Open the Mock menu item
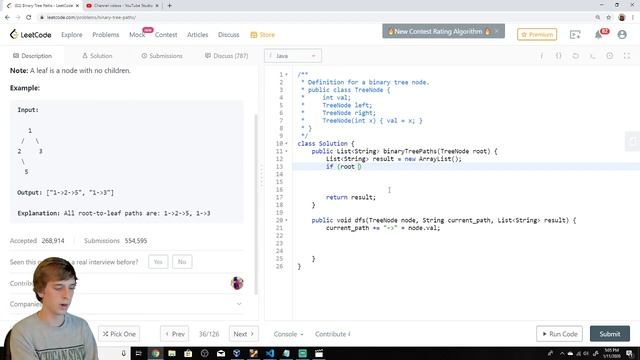Viewport: 640px width, 360px height. click(x=137, y=35)
